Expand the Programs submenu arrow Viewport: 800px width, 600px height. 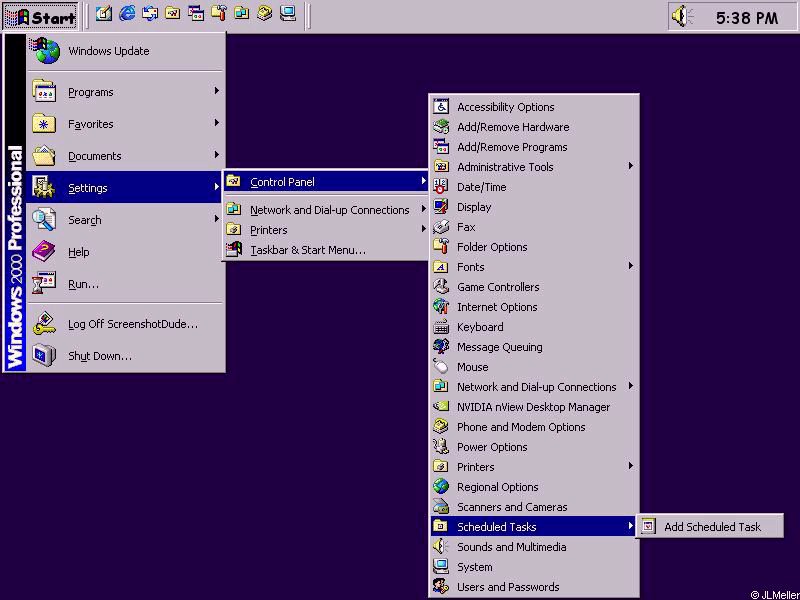click(x=217, y=91)
